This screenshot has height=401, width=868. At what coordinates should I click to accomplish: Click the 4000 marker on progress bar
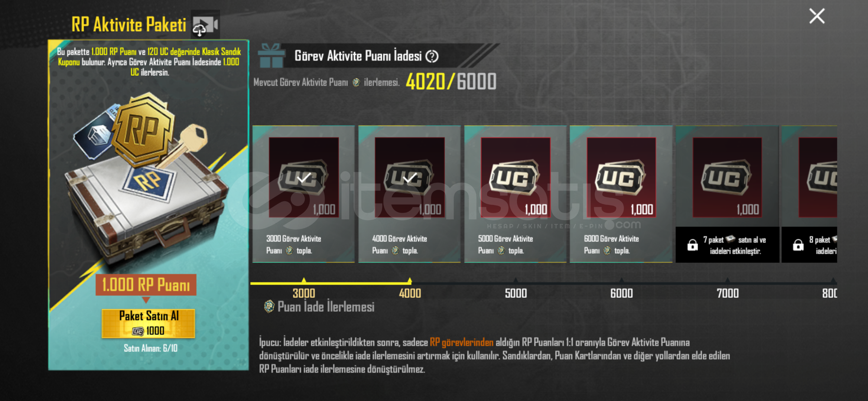410,293
